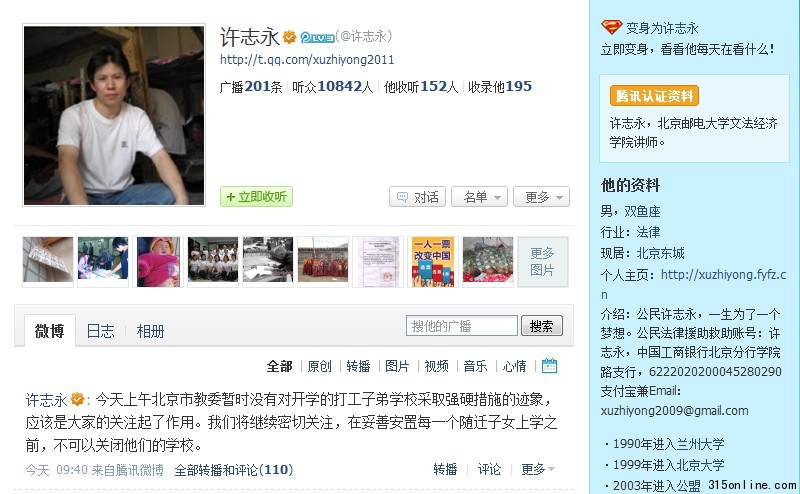Filter posts by 图片
This screenshot has height=494, width=800.
coord(397,366)
